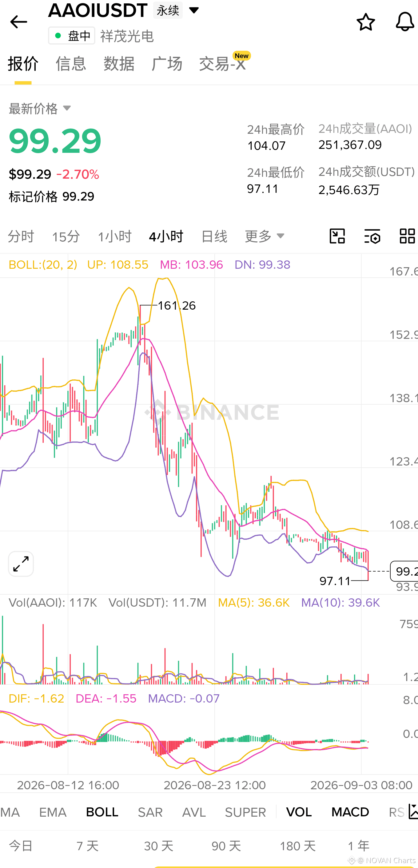Screen dimensions: 418x868
Task: Add AAOIUSDT to favorites with star icon
Action: click(x=366, y=22)
